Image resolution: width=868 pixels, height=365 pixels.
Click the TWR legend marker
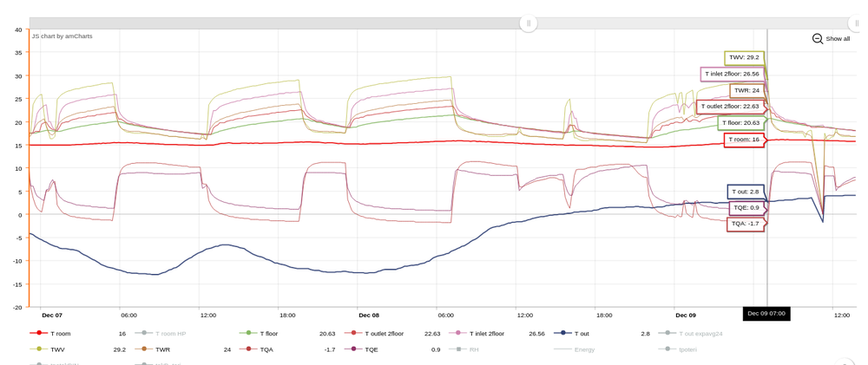[x=143, y=349]
